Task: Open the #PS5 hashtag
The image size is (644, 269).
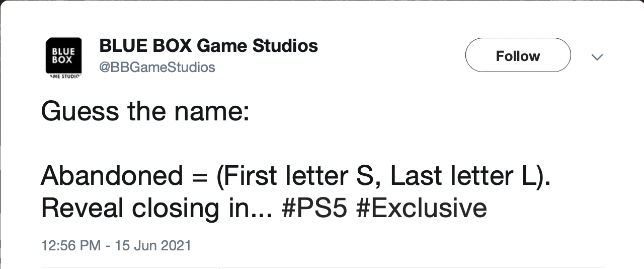Action: 315,208
